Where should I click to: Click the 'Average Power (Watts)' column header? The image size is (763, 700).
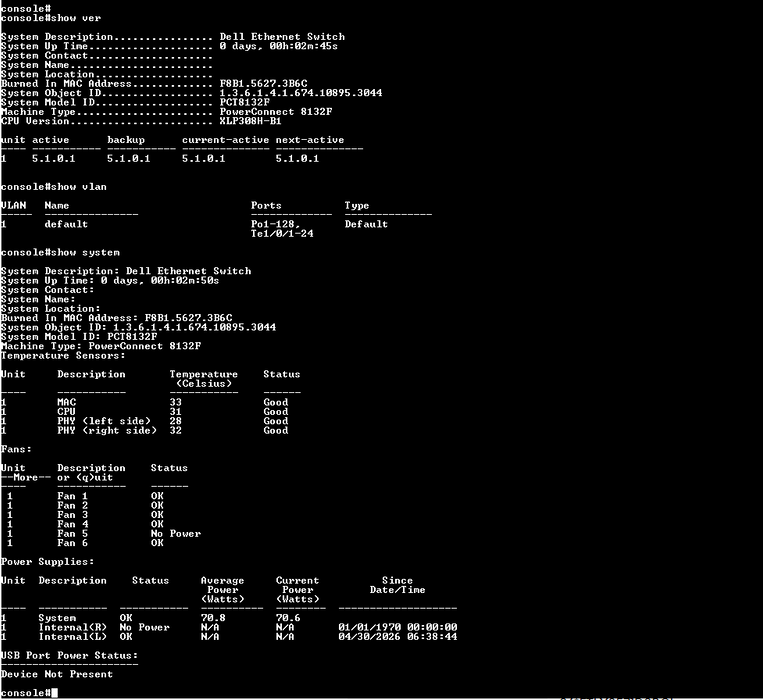[222, 590]
